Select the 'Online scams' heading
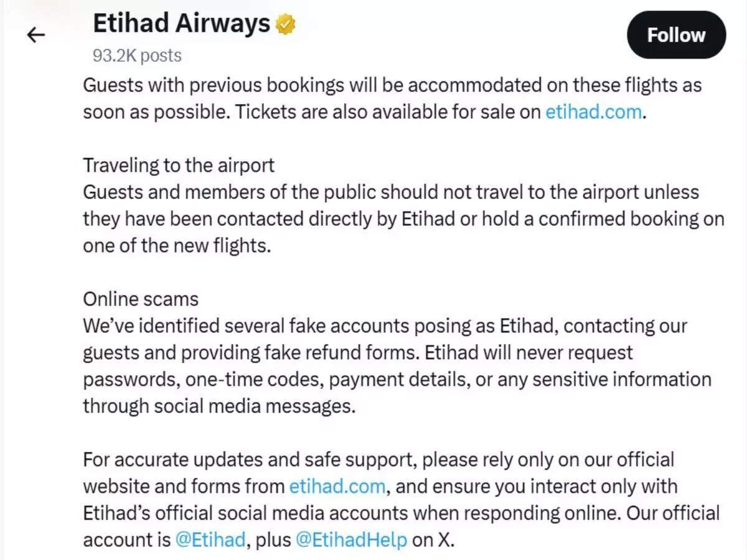 [x=140, y=299]
